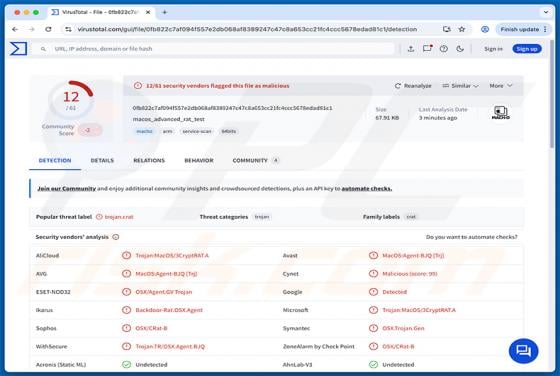The height and width of the screenshot is (376, 560).
Task: Click the Sign in link
Action: (493, 49)
